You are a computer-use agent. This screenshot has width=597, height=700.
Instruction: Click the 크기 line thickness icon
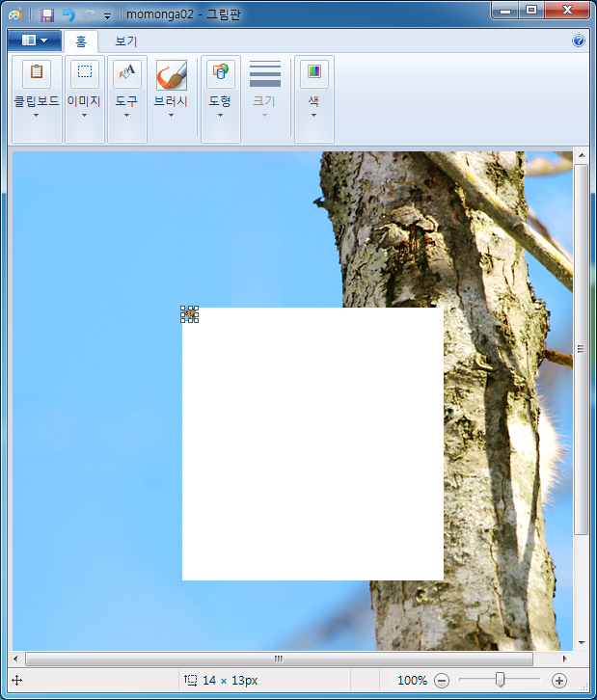point(265,73)
